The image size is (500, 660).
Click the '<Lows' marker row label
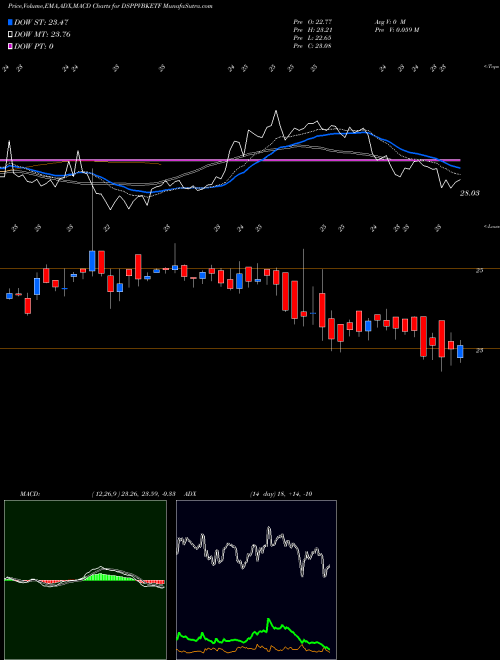(491, 226)
